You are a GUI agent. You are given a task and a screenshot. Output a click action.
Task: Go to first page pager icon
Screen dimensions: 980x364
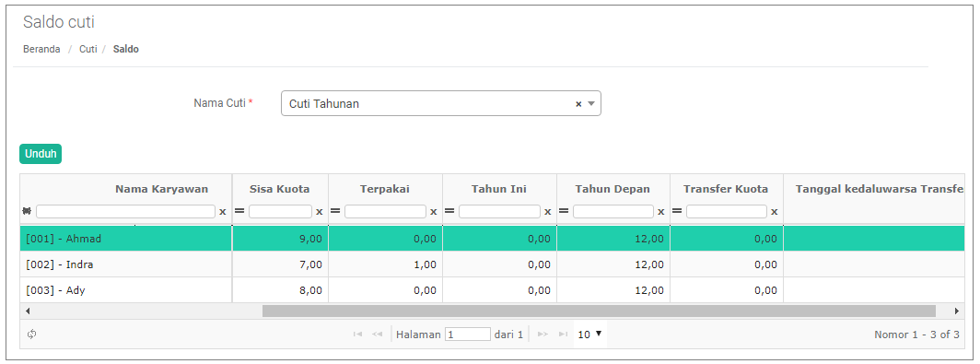click(x=357, y=335)
